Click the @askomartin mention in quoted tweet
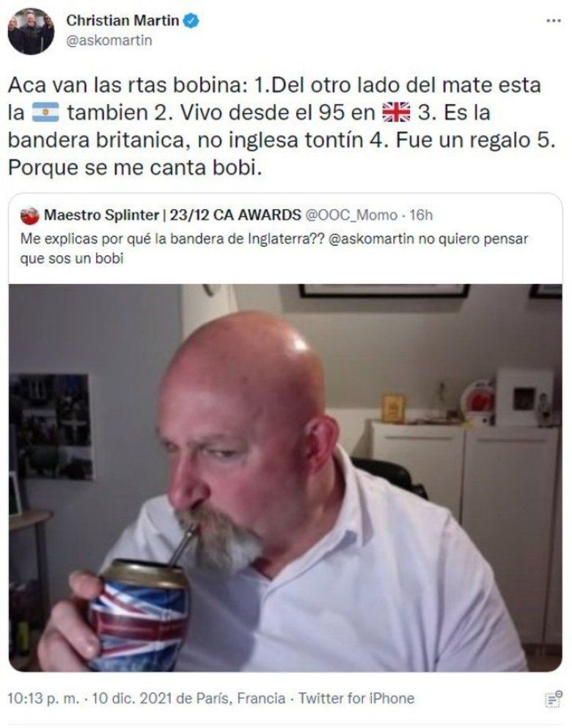The height and width of the screenshot is (728, 572). [x=371, y=239]
